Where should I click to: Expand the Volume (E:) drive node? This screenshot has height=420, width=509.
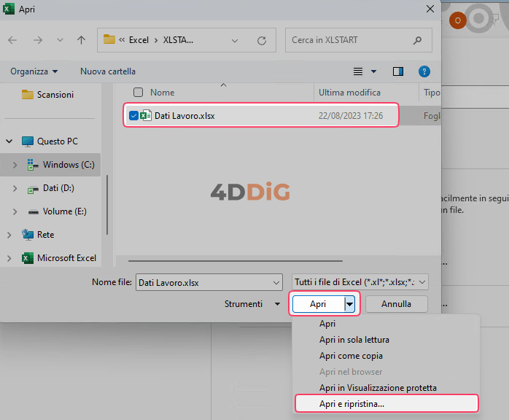click(15, 211)
